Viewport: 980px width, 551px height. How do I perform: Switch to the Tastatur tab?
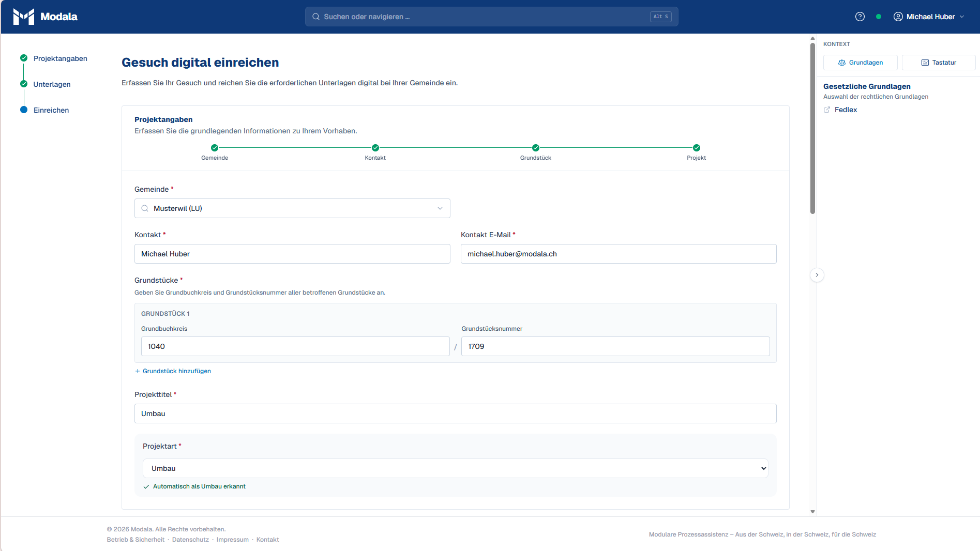click(939, 63)
